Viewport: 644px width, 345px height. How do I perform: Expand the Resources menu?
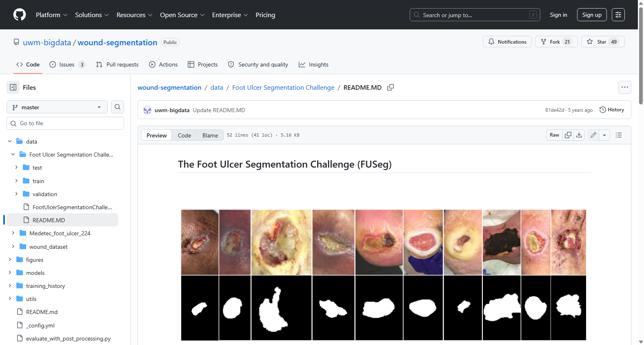[134, 15]
